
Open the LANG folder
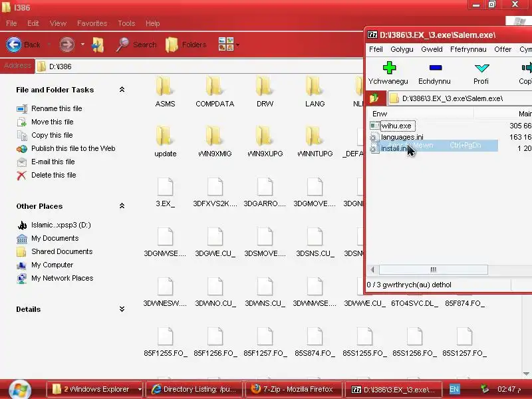pyautogui.click(x=315, y=92)
